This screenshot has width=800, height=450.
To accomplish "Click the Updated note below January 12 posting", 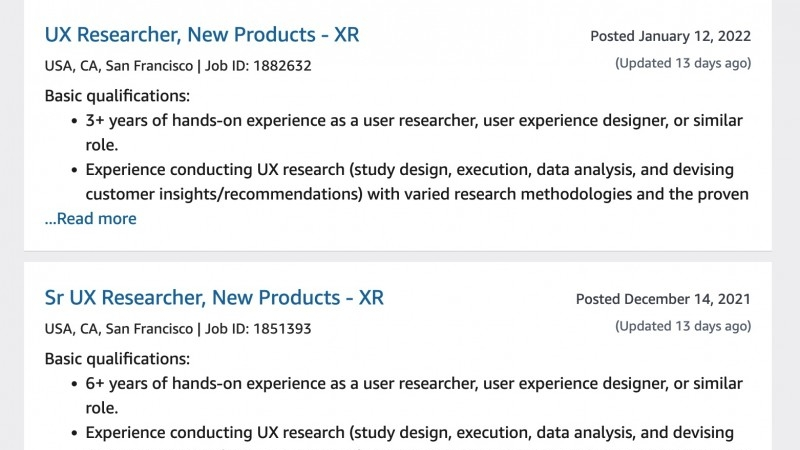I will coord(683,63).
